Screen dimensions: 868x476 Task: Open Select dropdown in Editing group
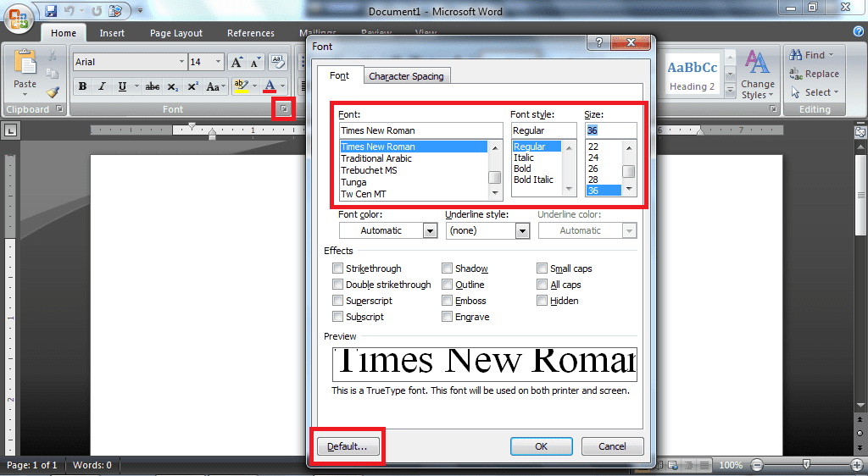tap(815, 92)
